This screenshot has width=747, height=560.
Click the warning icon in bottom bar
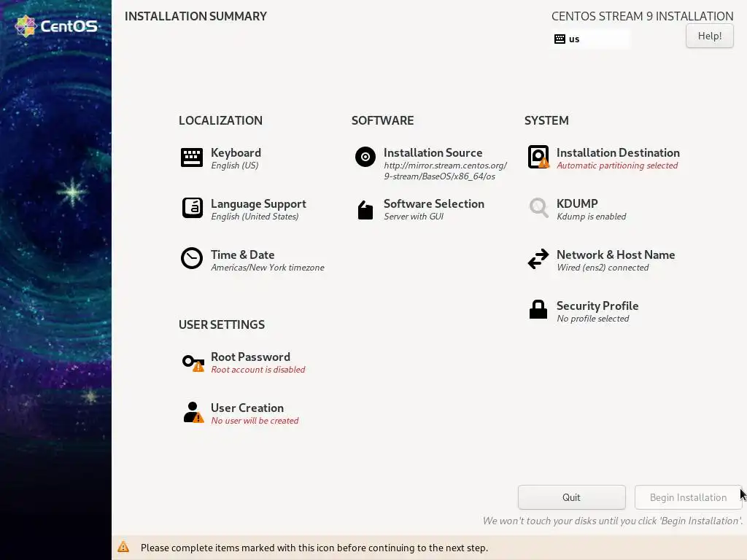pyautogui.click(x=123, y=547)
